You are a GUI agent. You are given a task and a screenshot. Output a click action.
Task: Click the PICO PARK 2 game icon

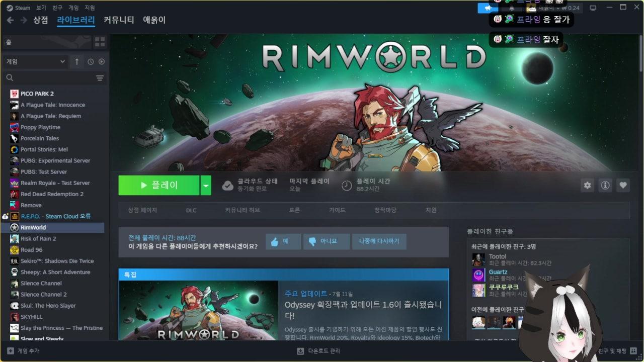coord(14,94)
